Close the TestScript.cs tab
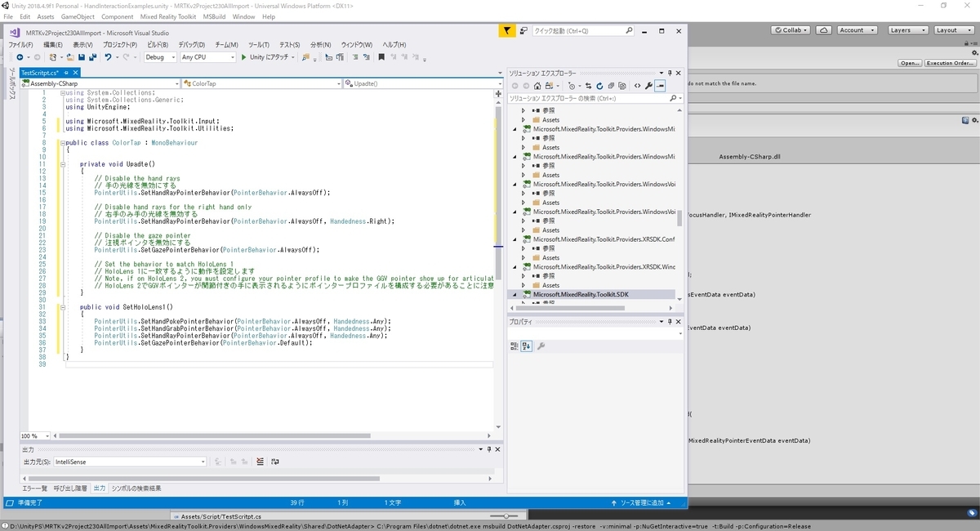980x531 pixels. [76, 73]
